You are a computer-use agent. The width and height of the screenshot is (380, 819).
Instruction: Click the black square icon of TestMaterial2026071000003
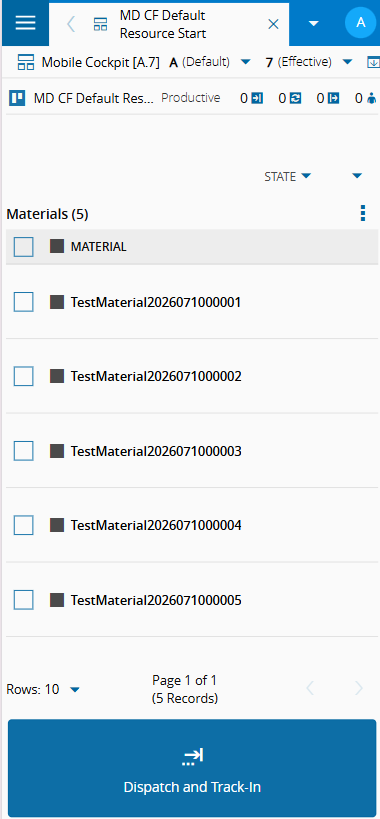57,450
